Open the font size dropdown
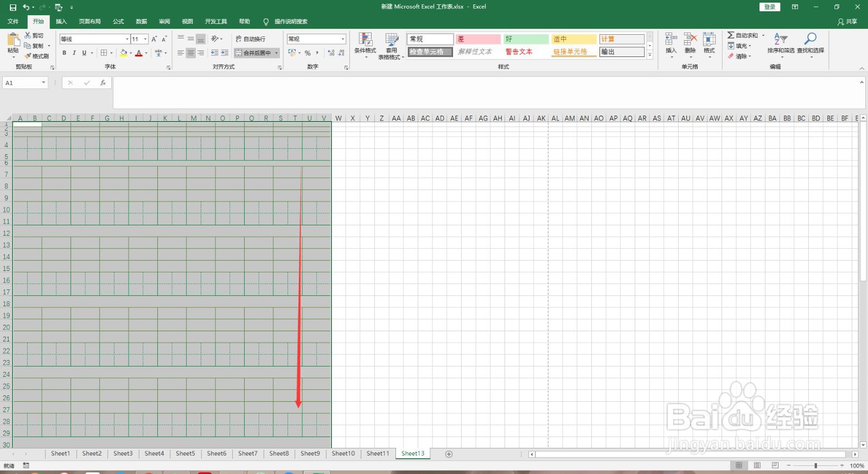The image size is (868, 474). coord(145,39)
